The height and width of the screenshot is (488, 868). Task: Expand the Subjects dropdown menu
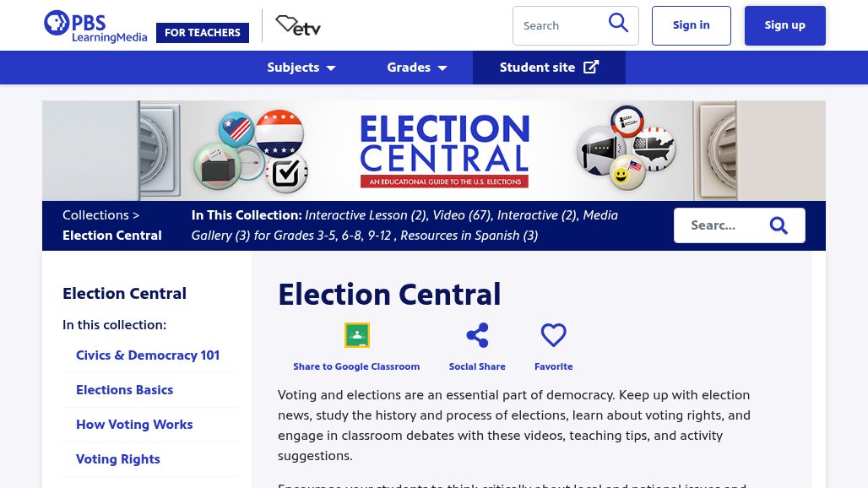click(301, 68)
